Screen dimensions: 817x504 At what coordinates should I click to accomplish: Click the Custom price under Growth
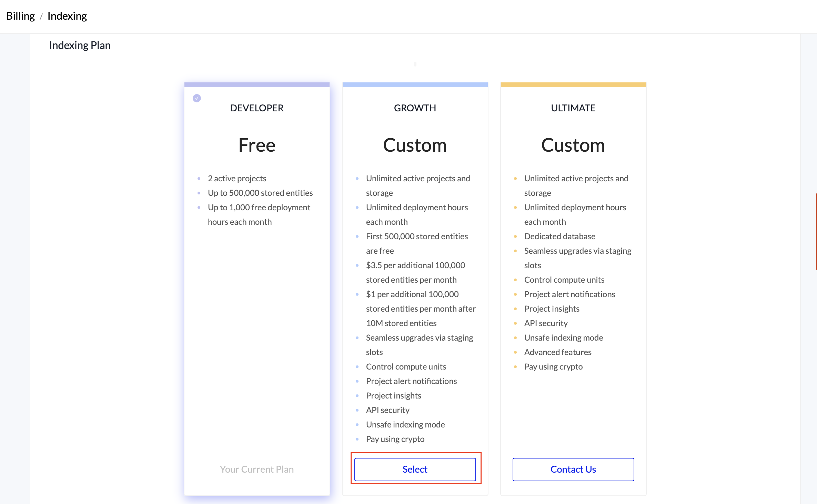click(415, 145)
